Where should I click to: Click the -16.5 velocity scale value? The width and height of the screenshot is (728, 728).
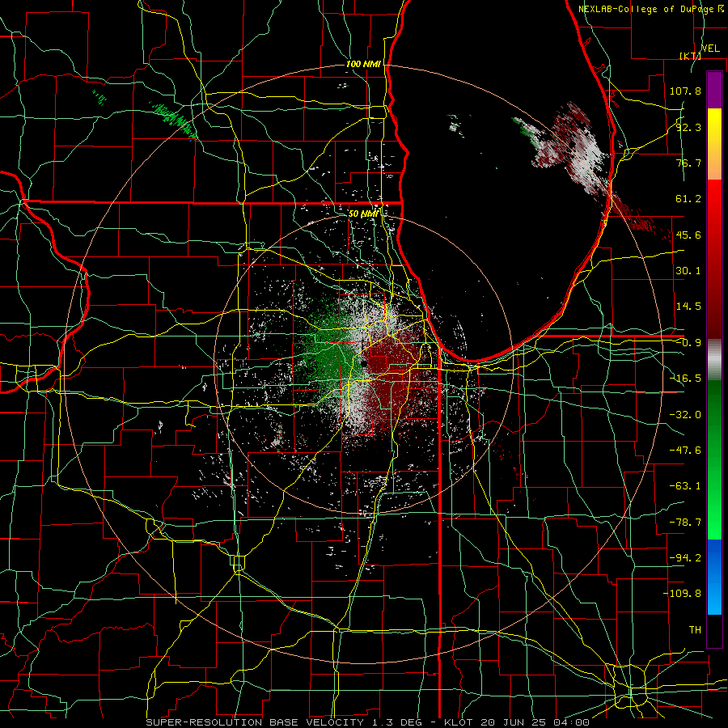[x=685, y=379]
